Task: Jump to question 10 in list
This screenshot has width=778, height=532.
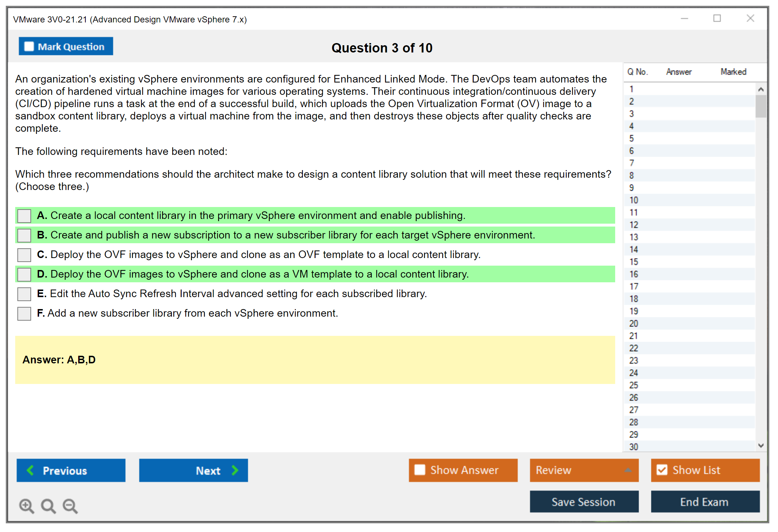Action: click(634, 200)
